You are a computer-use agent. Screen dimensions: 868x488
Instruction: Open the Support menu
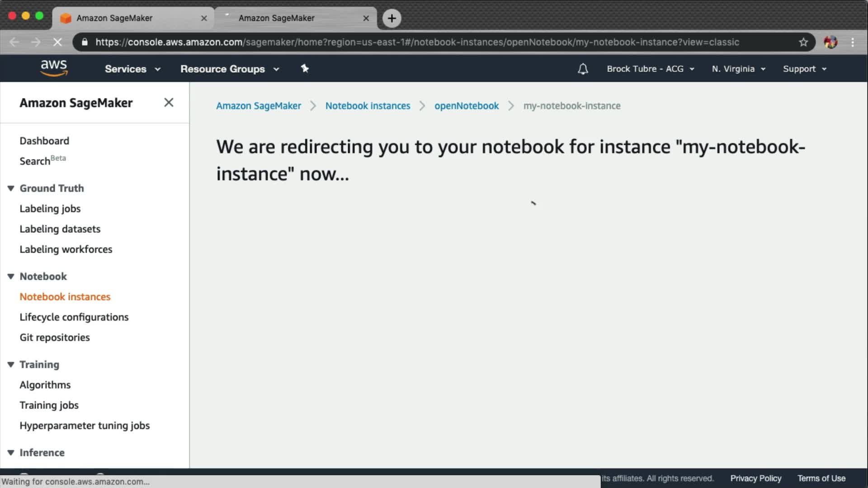[x=804, y=69]
